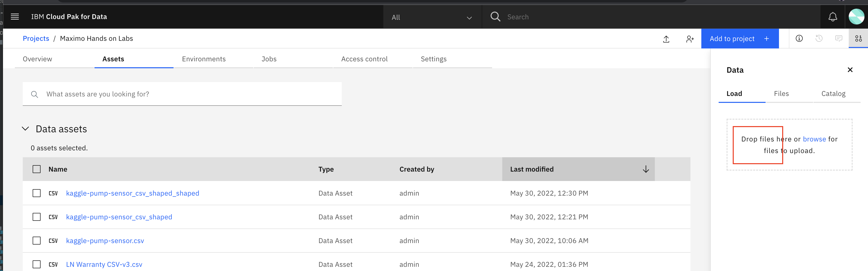Open the hamburger navigation menu

(15, 17)
